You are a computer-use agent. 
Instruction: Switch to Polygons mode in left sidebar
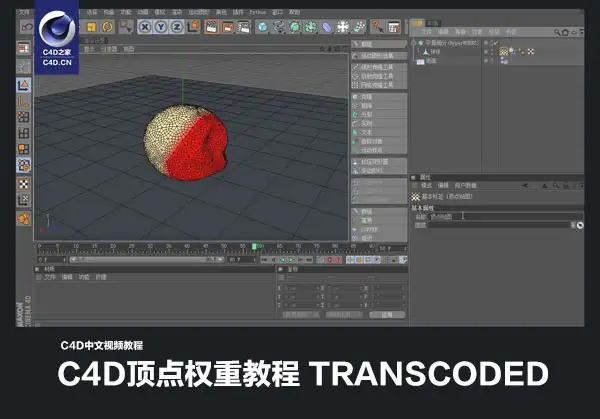pyautogui.click(x=24, y=149)
